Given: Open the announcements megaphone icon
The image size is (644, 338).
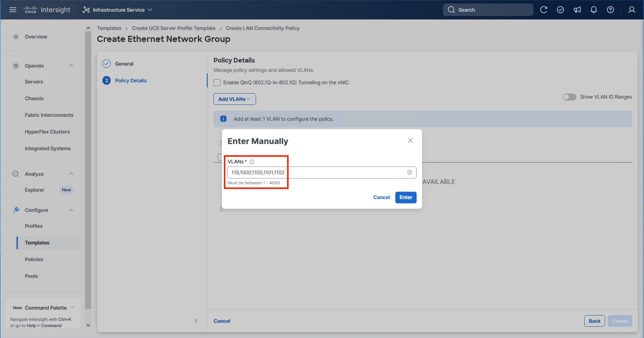Looking at the screenshot, I should pos(577,10).
